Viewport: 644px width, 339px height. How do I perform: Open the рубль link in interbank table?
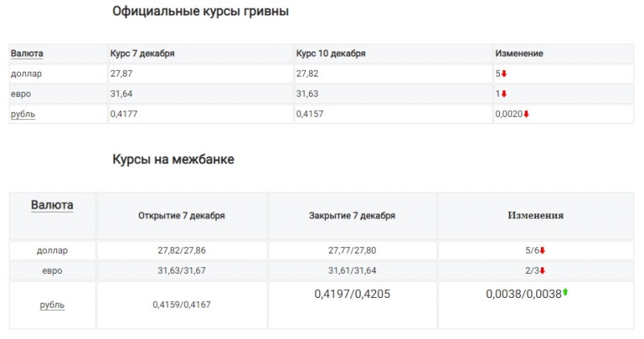(x=52, y=305)
